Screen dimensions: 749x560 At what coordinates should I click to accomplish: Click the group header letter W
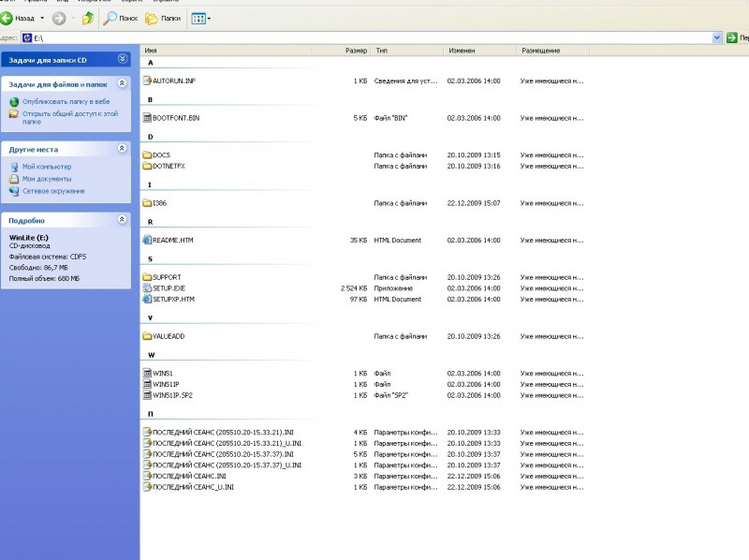pos(152,355)
